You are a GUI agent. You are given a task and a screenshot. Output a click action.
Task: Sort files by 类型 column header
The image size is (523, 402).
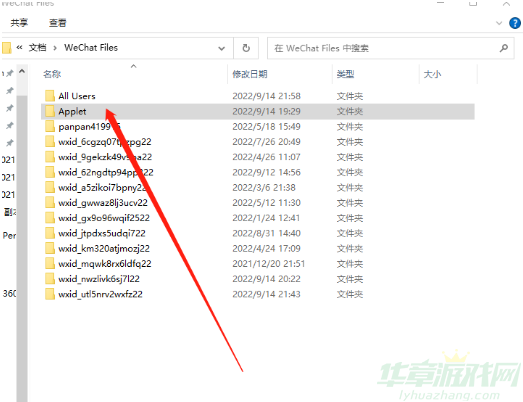345,74
